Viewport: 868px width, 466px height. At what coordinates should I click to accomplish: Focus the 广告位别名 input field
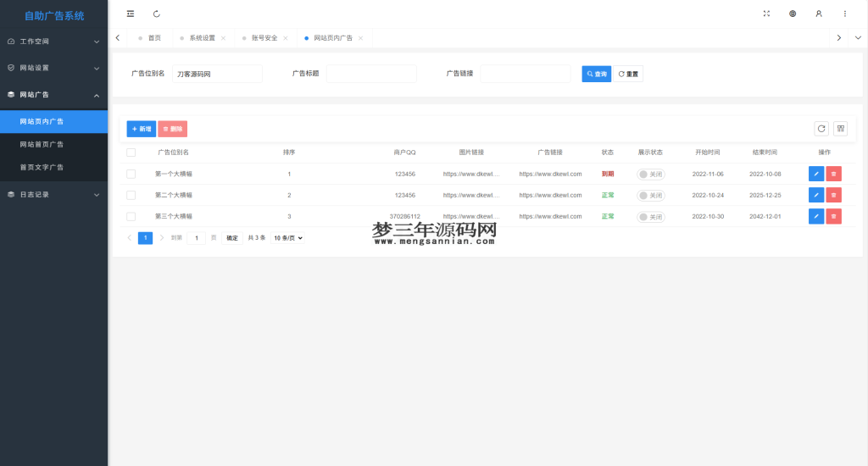pyautogui.click(x=217, y=74)
